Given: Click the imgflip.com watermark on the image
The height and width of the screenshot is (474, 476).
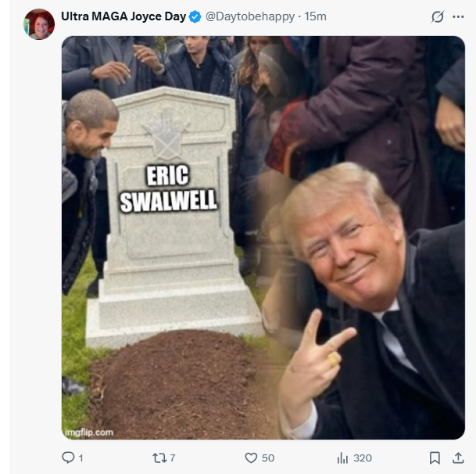Looking at the screenshot, I should pyautogui.click(x=90, y=432).
